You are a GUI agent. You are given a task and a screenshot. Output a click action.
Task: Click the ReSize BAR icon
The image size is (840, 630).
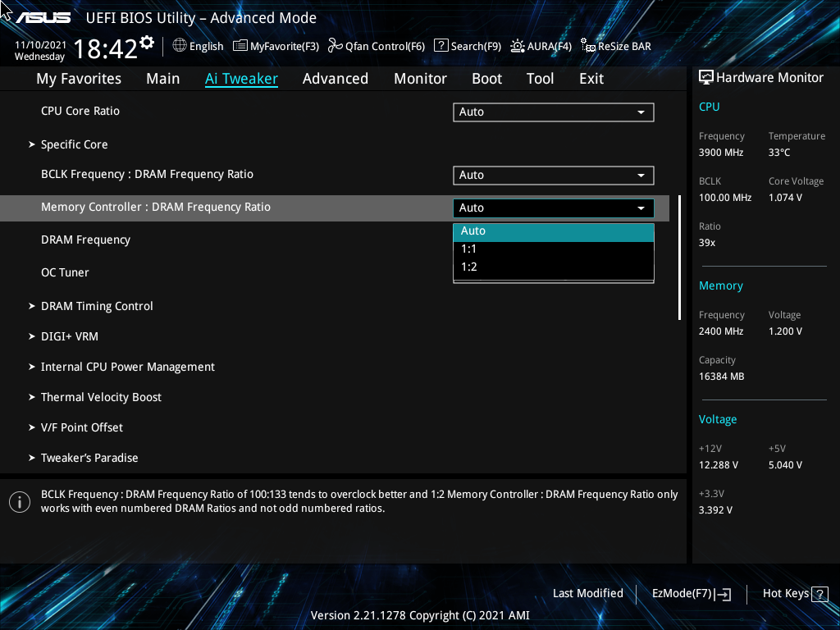tap(588, 46)
